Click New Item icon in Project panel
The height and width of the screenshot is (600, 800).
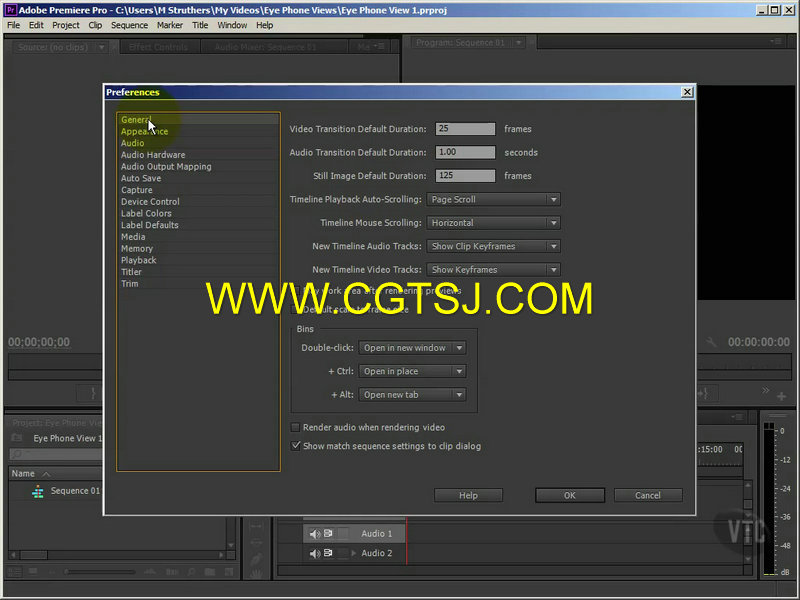pyautogui.click(x=229, y=572)
